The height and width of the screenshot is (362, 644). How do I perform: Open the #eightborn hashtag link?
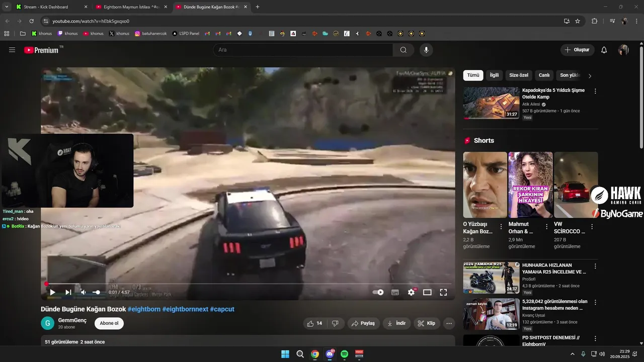coord(144,309)
